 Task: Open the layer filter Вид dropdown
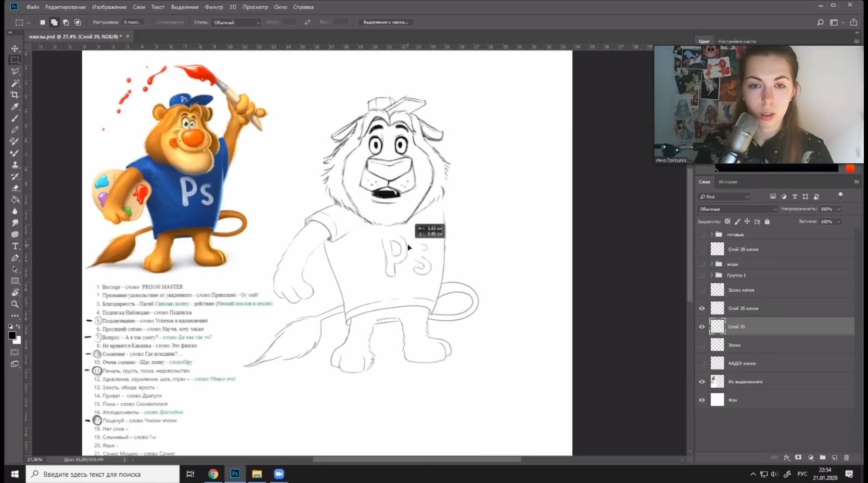click(724, 197)
